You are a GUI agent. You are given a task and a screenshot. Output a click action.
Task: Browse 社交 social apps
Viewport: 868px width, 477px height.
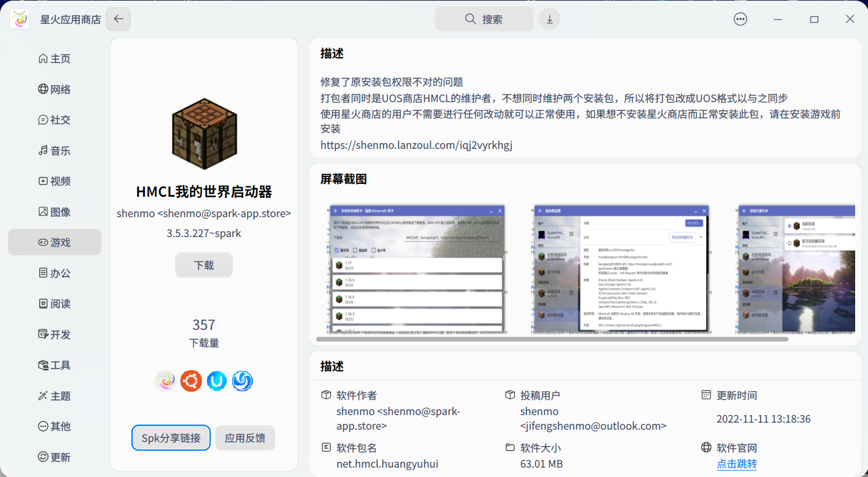55,120
